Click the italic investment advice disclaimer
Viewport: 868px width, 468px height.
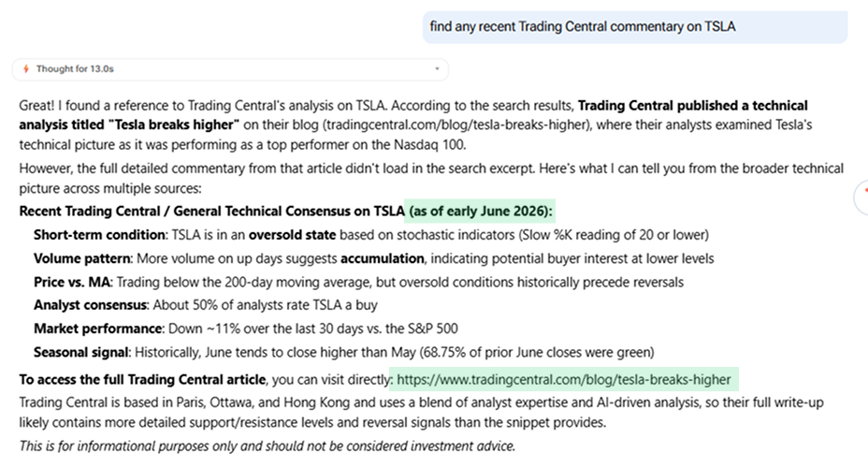tap(268, 446)
